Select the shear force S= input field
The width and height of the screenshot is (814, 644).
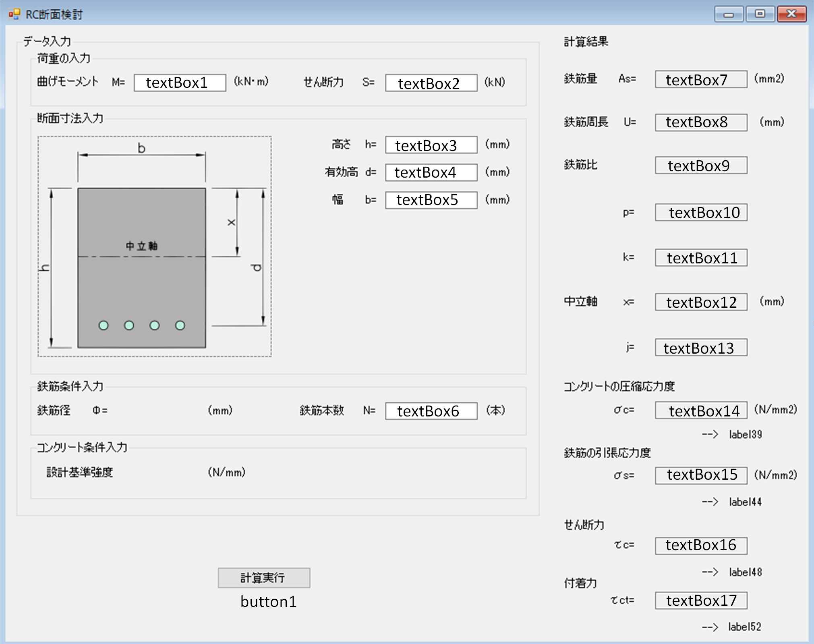(431, 83)
